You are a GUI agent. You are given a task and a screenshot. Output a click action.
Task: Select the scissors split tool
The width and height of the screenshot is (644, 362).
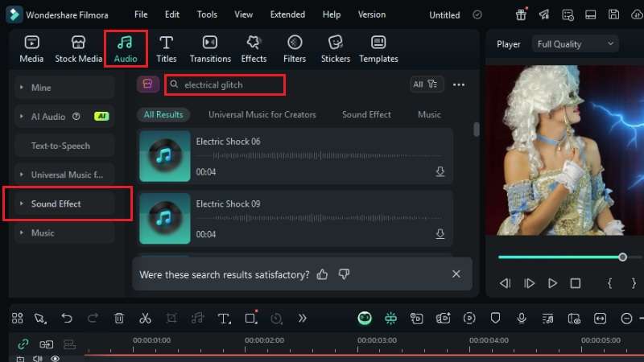145,318
